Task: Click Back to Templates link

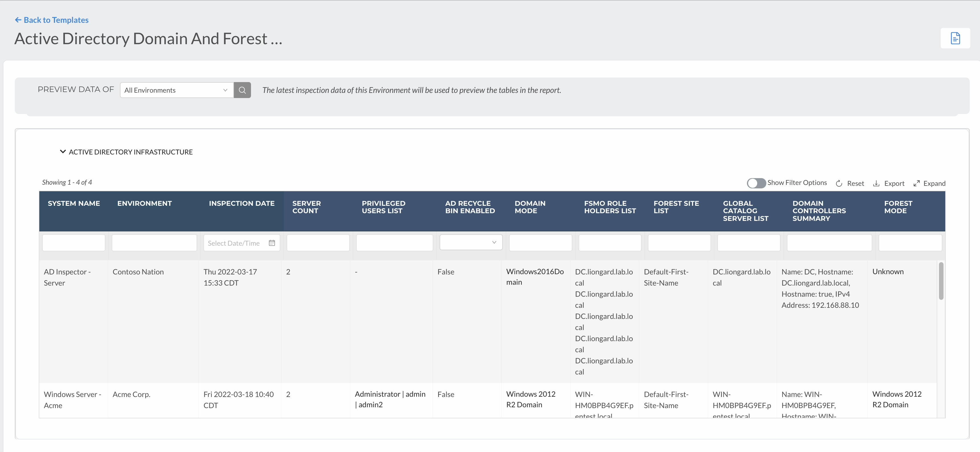Action: [56, 20]
